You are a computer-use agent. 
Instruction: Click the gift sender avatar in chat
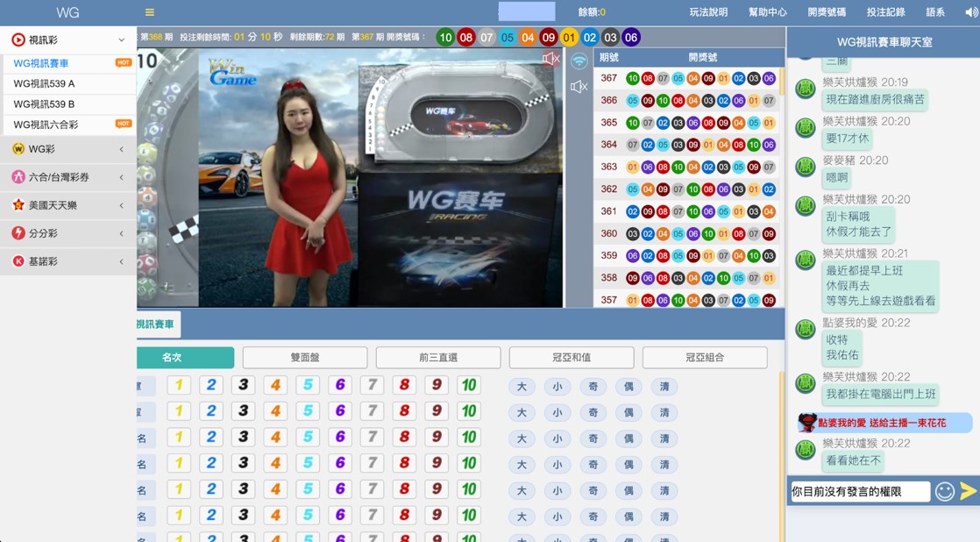807,423
